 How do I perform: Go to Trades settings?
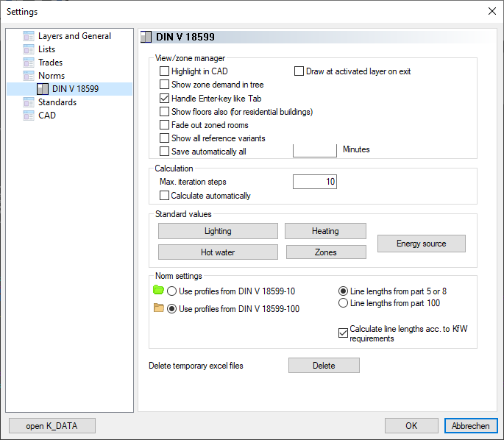[50, 63]
